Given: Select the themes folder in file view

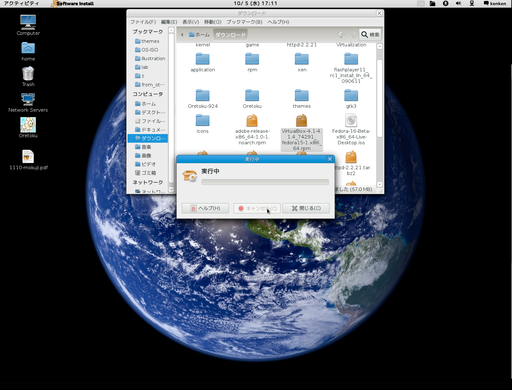Looking at the screenshot, I should point(302,99).
